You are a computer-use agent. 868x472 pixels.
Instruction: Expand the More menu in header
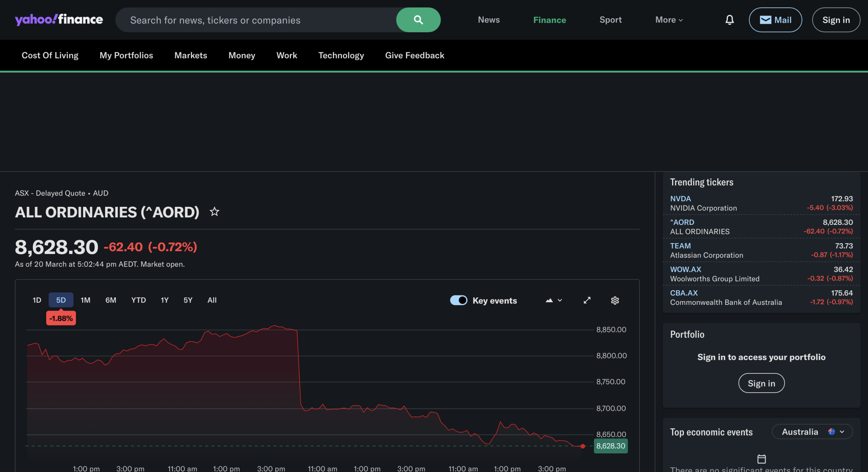pos(669,20)
